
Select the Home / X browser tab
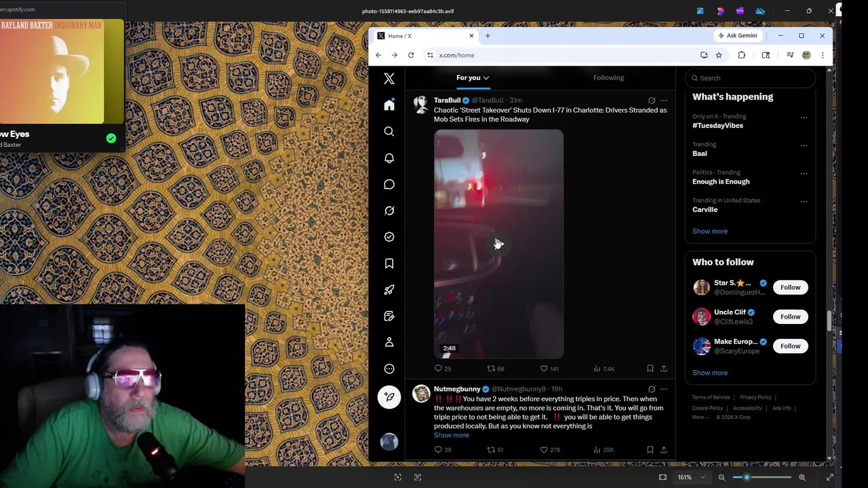coord(425,36)
